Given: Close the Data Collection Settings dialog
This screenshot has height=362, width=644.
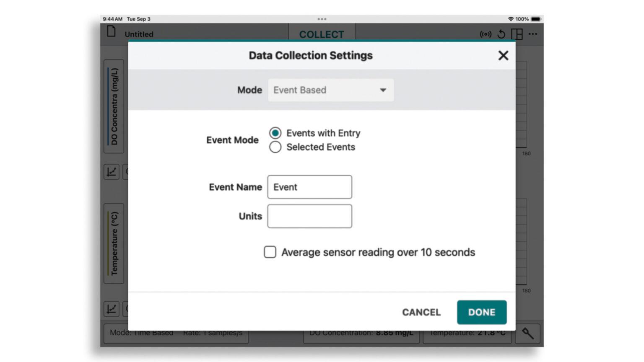Looking at the screenshot, I should click(x=503, y=56).
